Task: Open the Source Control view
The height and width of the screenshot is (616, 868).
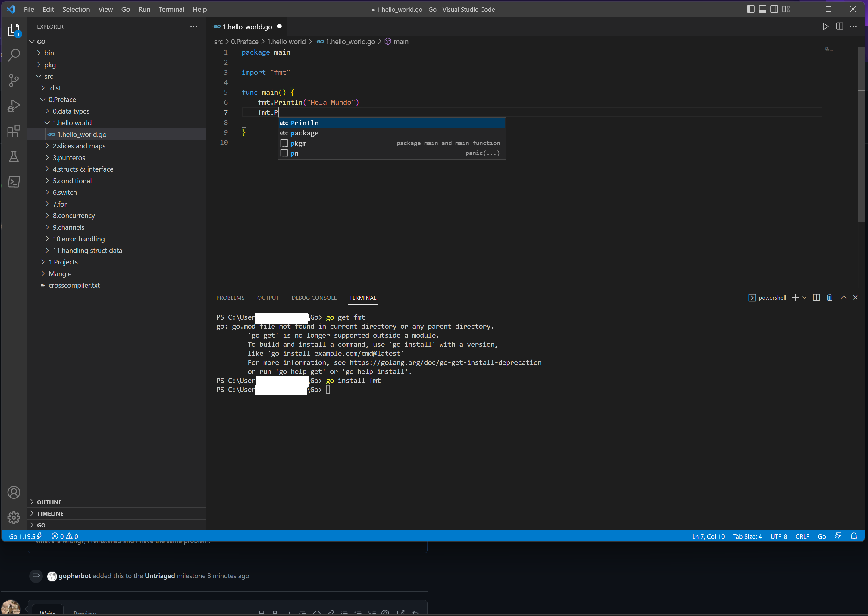Action: tap(14, 81)
